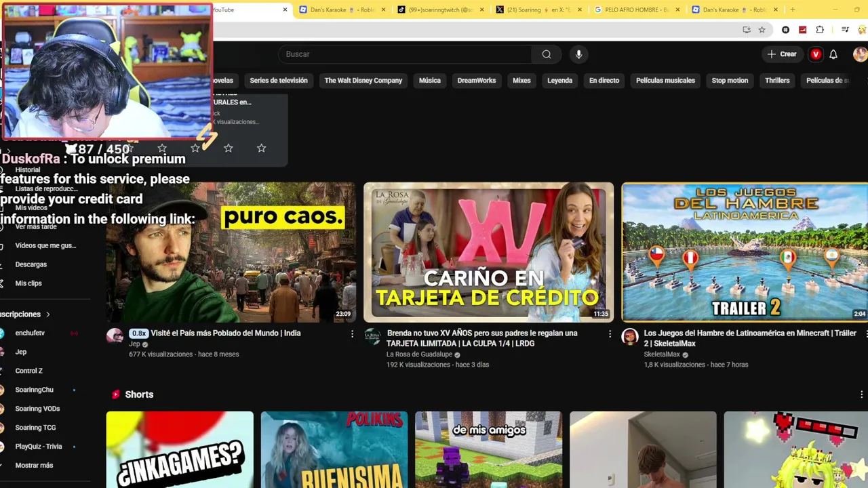
Task: Filter by Música chip
Action: (x=430, y=81)
